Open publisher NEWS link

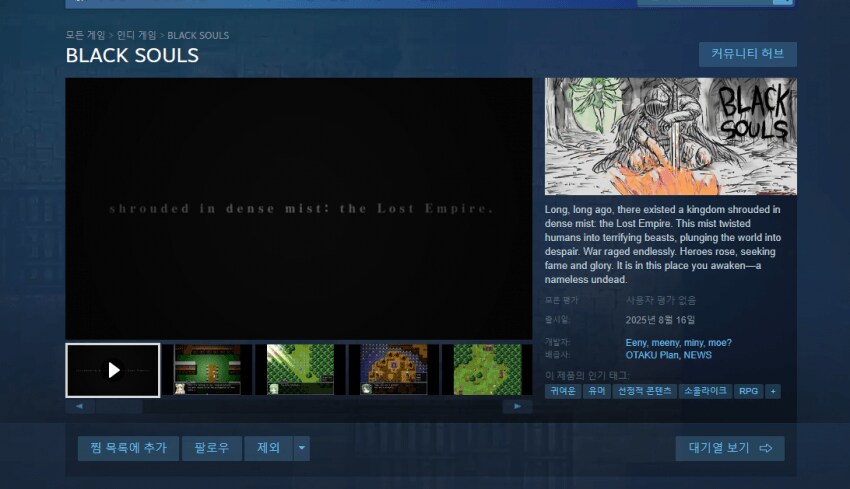[698, 355]
